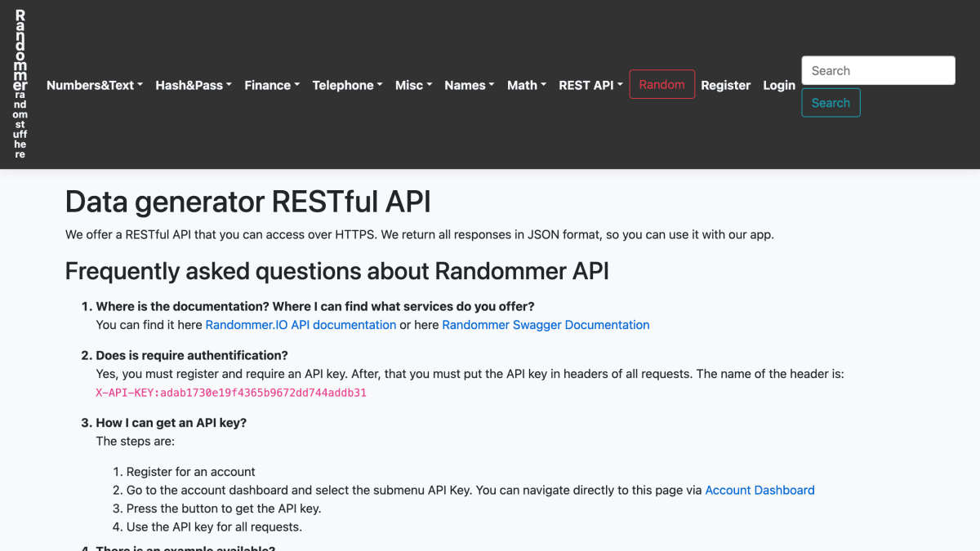Expand the Math dropdown menu
Screen dimensions: 980x551
tap(527, 85)
